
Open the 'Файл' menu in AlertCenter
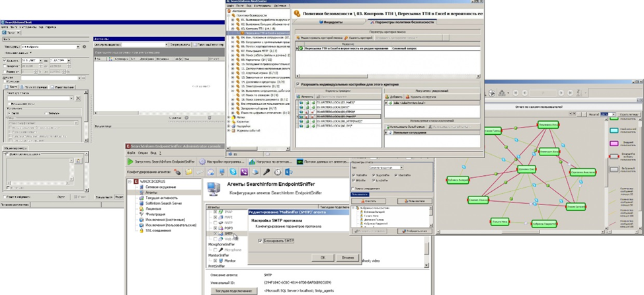coord(230,6)
